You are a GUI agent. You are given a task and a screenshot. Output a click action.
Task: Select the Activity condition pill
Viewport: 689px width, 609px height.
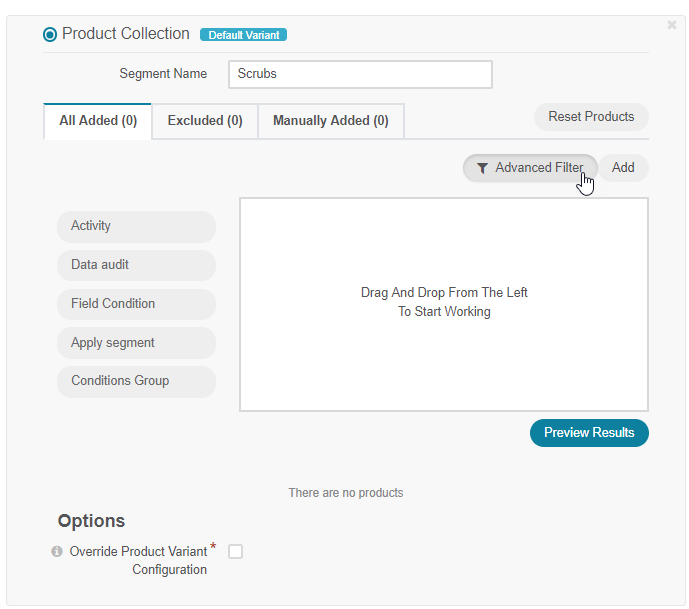point(136,226)
